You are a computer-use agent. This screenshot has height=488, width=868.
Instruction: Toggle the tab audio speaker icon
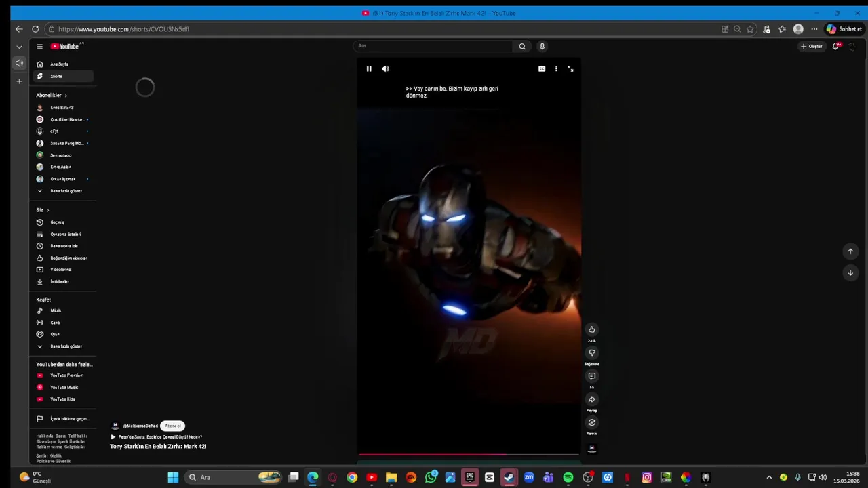[19, 63]
